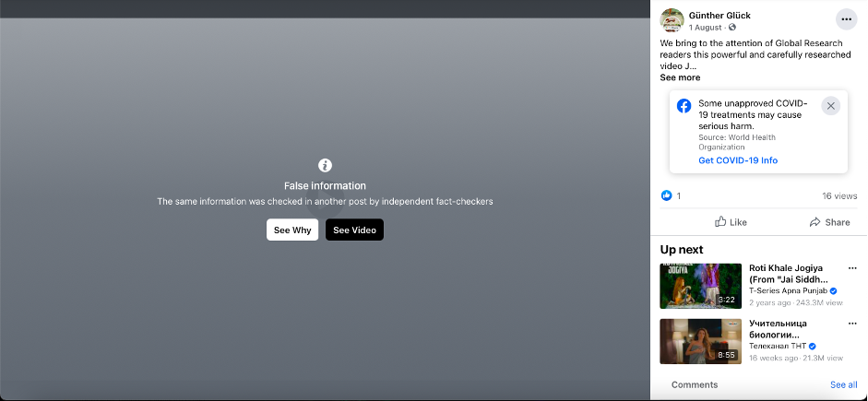Open Günther Glück's profile name link
The height and width of the screenshot is (401, 868).
(x=722, y=15)
